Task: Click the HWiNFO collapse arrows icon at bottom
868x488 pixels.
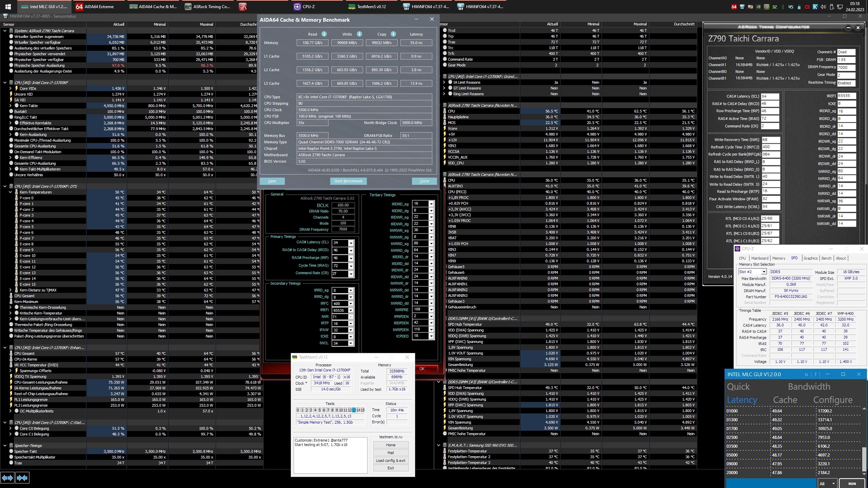Action: click(x=22, y=478)
